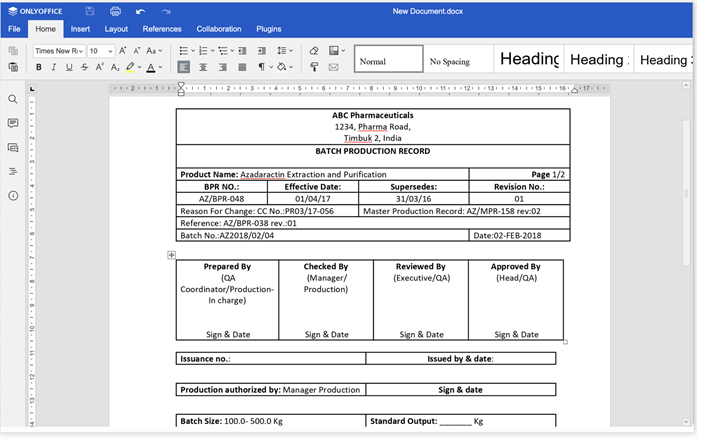Switch to the Plugins tab
The height and width of the screenshot is (442, 703).
(x=269, y=29)
